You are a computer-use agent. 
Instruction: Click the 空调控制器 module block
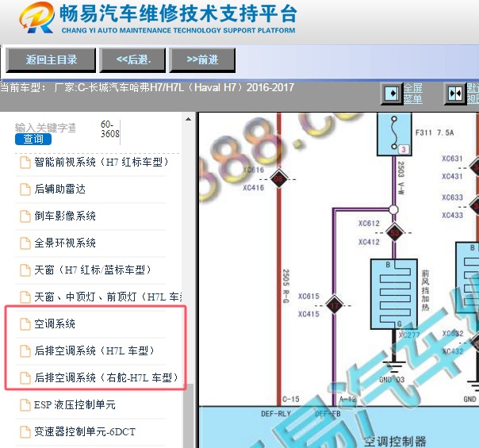(x=339, y=427)
